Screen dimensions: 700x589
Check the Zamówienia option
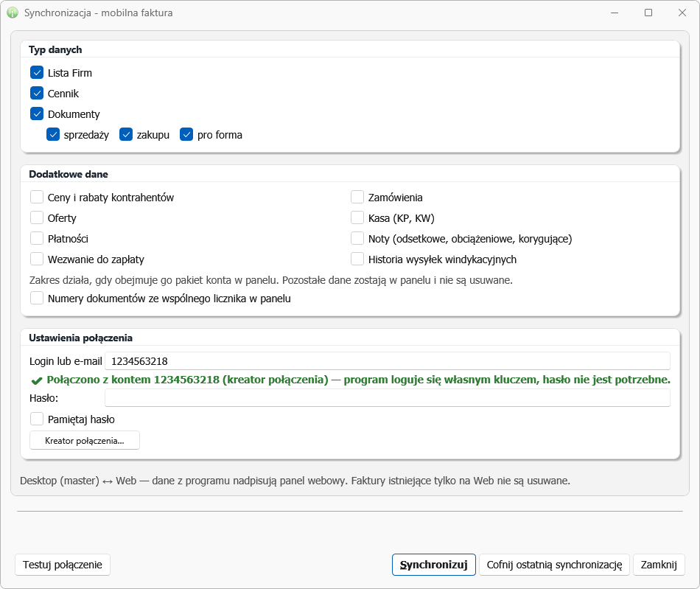357,197
